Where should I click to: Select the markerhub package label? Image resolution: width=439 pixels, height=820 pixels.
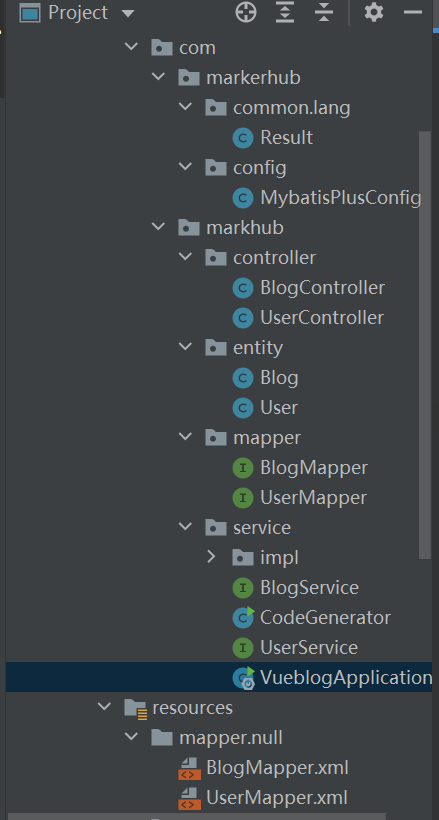click(253, 77)
